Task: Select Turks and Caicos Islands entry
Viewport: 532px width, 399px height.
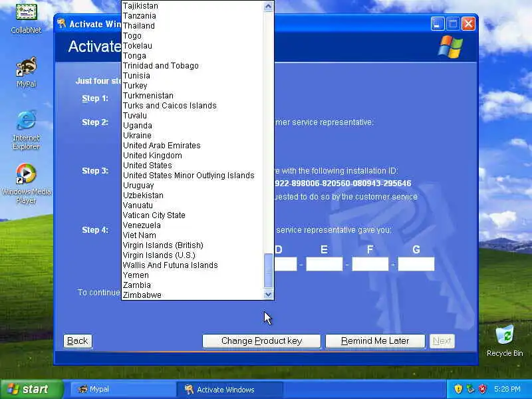Action: tap(192, 106)
